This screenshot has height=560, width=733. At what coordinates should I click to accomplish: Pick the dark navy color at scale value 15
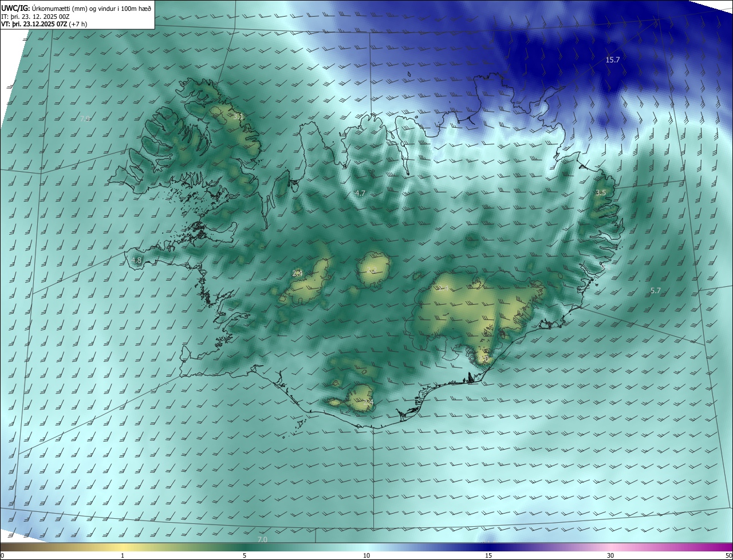pos(488,547)
